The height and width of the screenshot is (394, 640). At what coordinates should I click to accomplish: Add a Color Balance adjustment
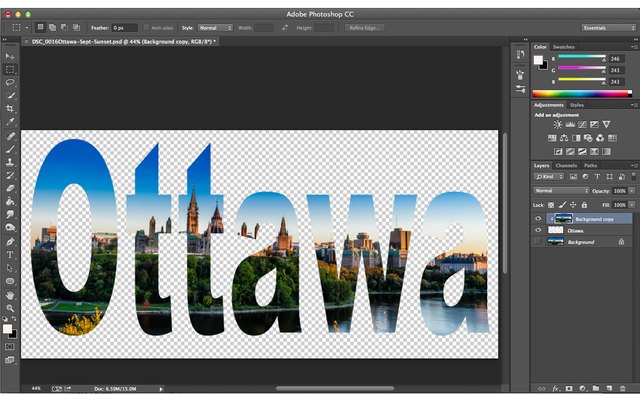pos(564,138)
